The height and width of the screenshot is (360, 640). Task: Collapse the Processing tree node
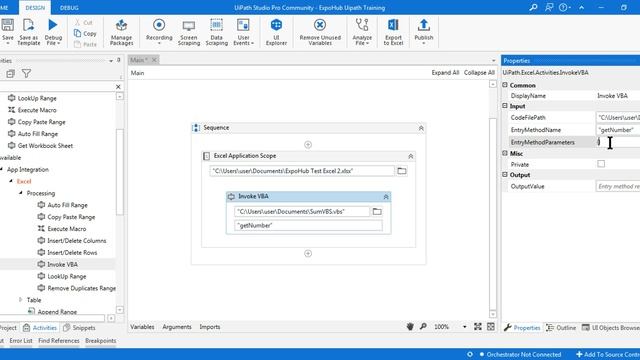tap(20, 193)
